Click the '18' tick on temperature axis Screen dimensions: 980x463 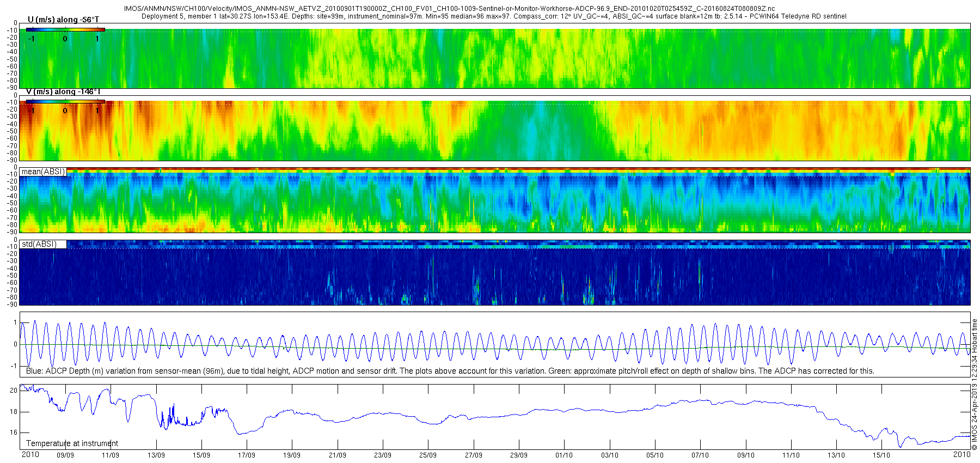click(14, 412)
